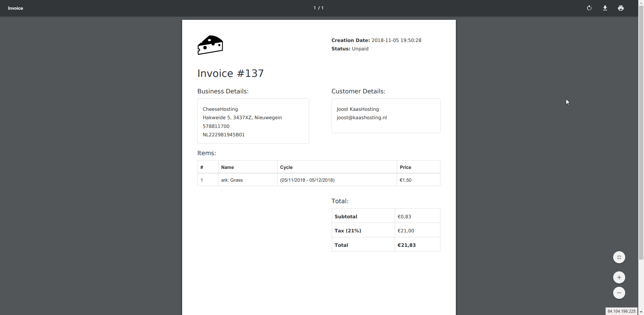The width and height of the screenshot is (644, 315).
Task: Download the invoice PDF
Action: click(x=605, y=8)
